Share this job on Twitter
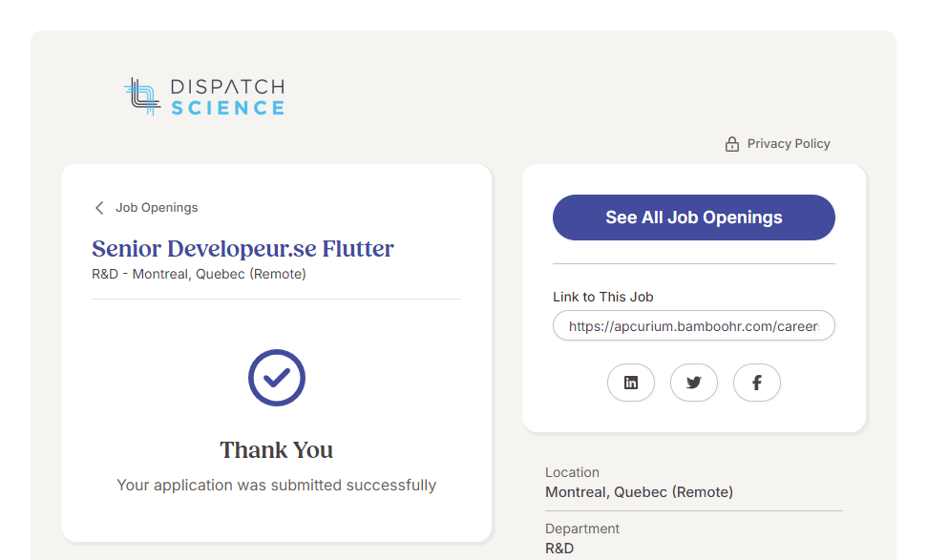 pyautogui.click(x=694, y=383)
